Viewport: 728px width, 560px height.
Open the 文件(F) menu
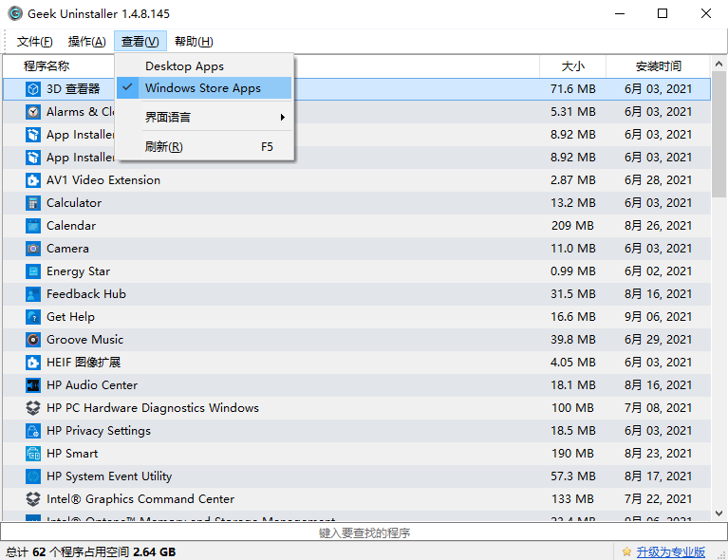(35, 42)
